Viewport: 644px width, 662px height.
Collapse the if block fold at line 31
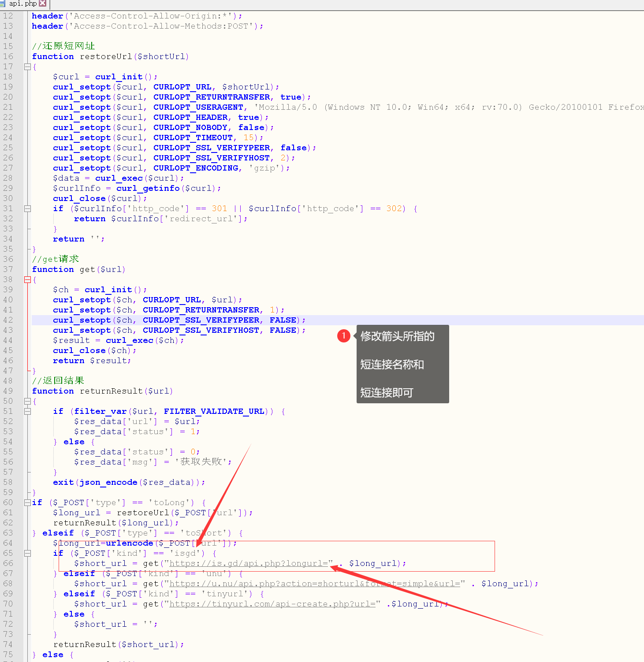(x=27, y=209)
